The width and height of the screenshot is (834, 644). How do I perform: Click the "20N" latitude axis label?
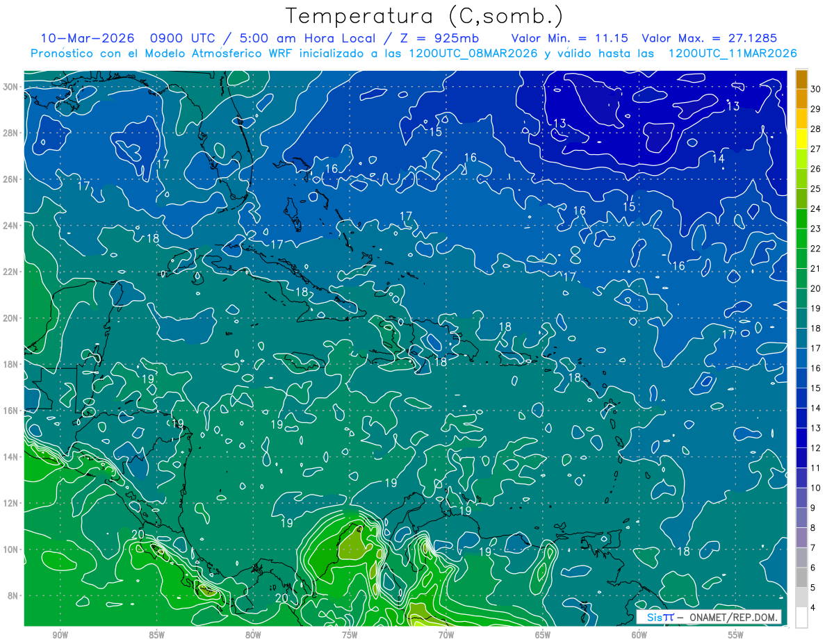12,318
